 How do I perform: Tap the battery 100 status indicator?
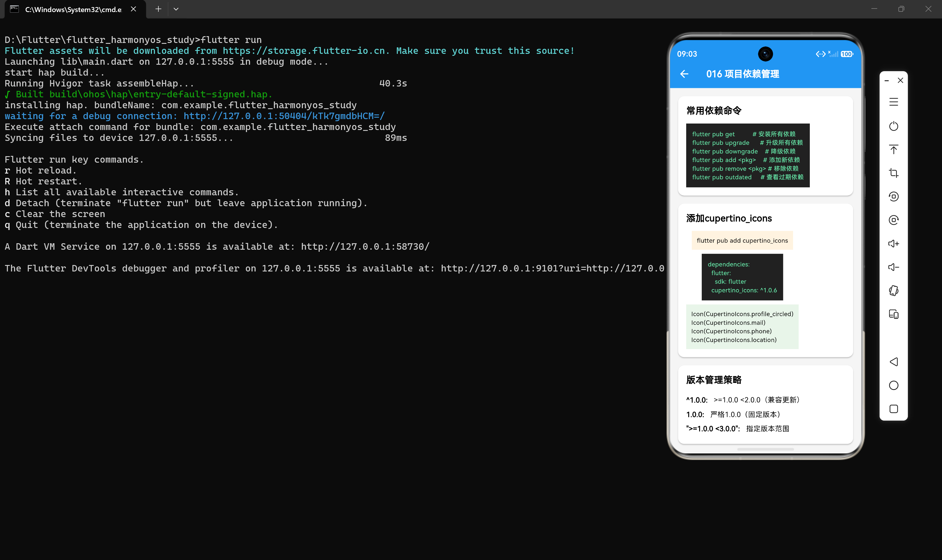pyautogui.click(x=847, y=54)
